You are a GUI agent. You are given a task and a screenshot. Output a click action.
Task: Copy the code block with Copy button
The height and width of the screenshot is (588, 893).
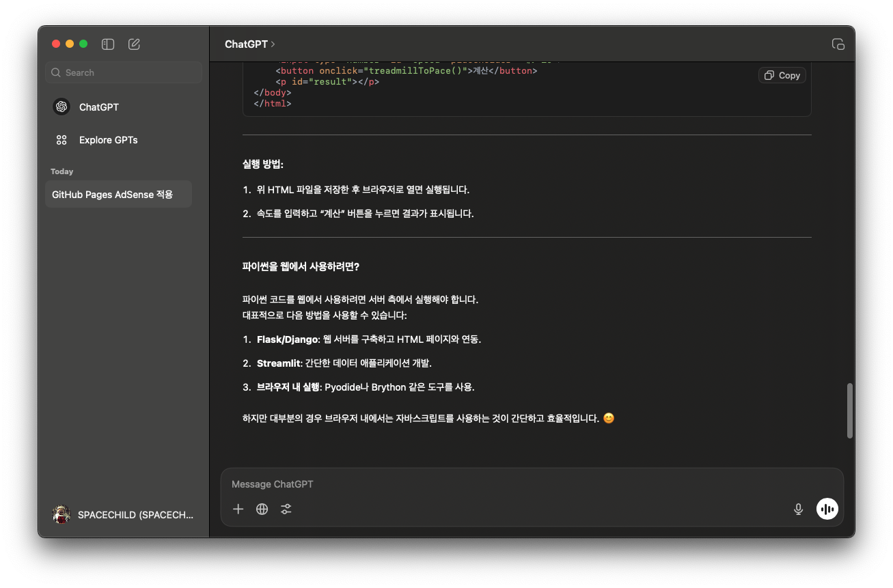pyautogui.click(x=782, y=75)
